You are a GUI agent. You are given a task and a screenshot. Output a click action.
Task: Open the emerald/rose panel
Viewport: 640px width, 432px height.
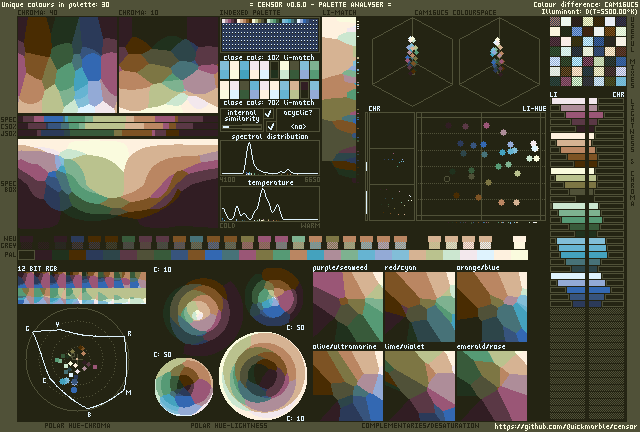click(x=491, y=386)
